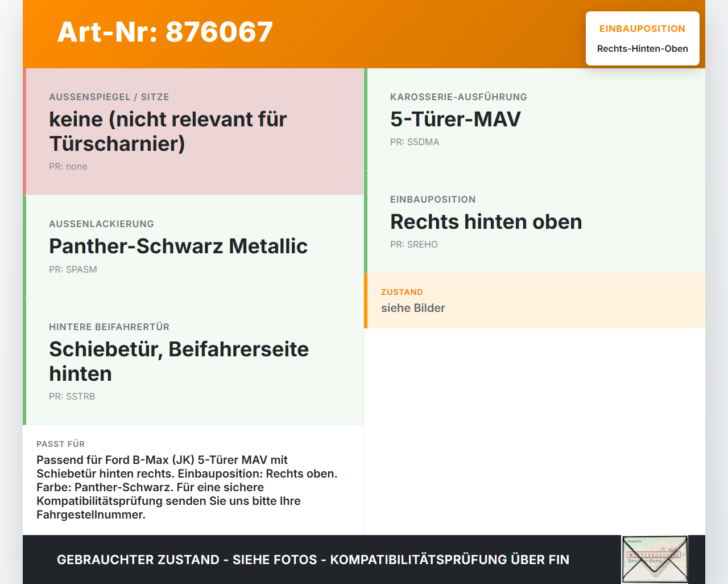The height and width of the screenshot is (584, 728).
Task: Click PR code SSTRB label
Action: (x=72, y=396)
